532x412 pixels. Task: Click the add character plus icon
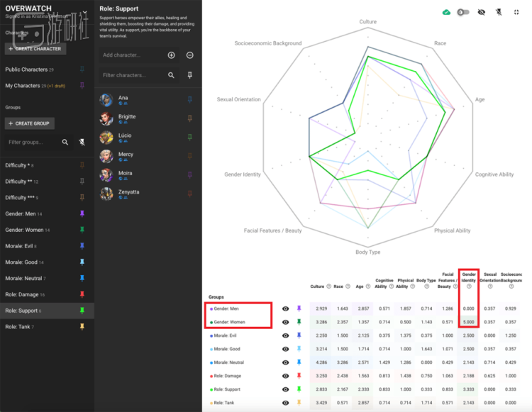pos(172,55)
